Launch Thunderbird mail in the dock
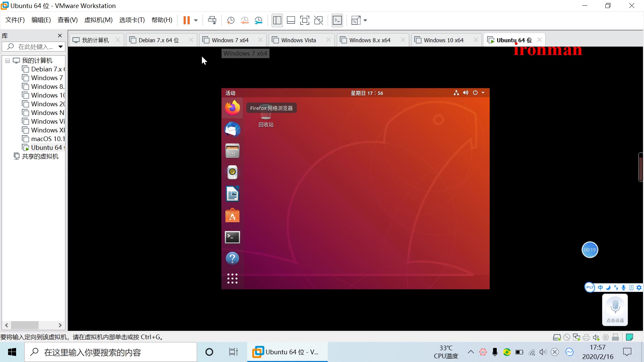 click(x=232, y=129)
